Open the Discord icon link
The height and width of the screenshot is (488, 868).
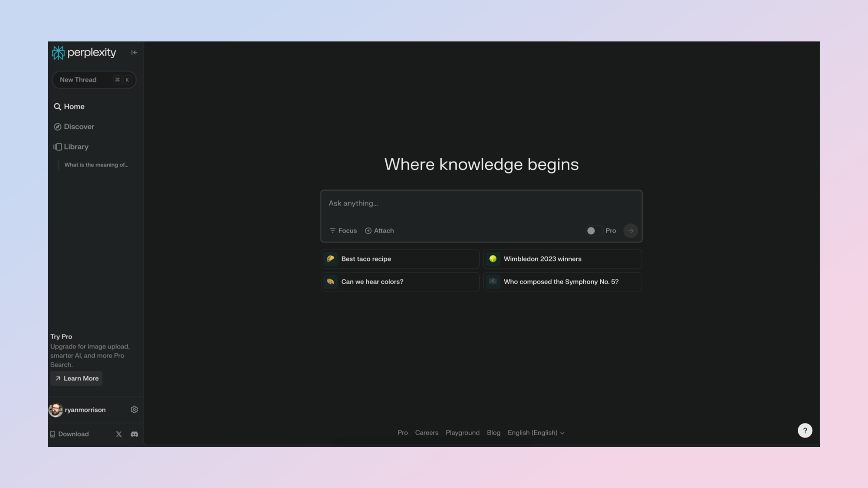pyautogui.click(x=134, y=434)
